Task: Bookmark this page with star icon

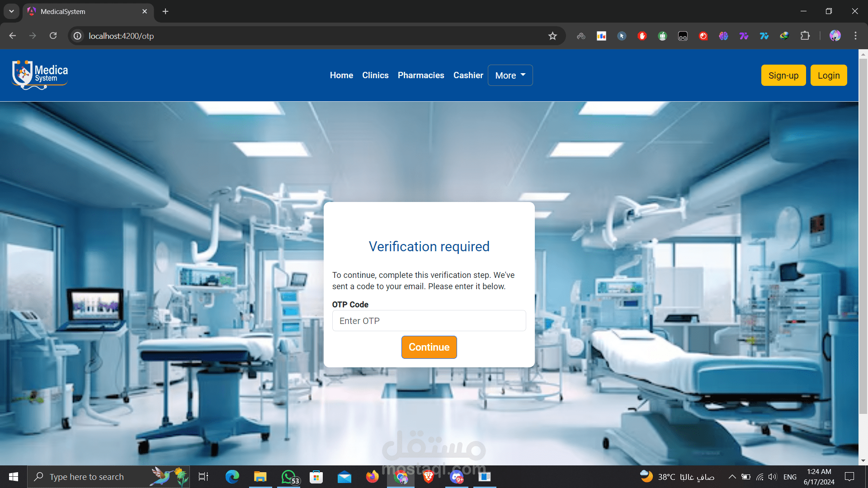Action: pyautogui.click(x=552, y=36)
